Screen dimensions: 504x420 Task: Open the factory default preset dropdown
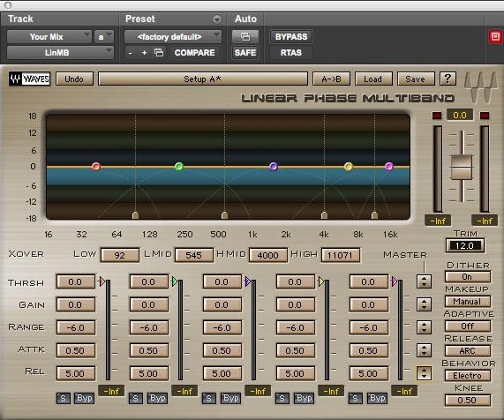173,37
